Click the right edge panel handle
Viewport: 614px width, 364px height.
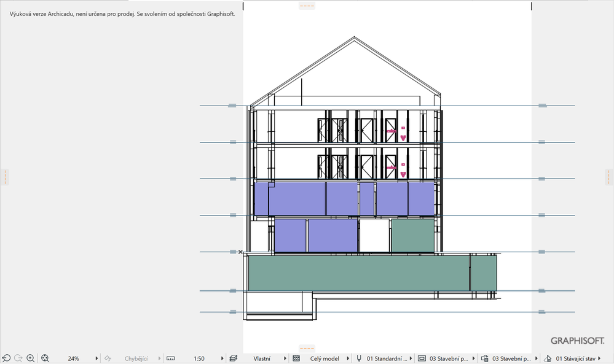coord(608,177)
